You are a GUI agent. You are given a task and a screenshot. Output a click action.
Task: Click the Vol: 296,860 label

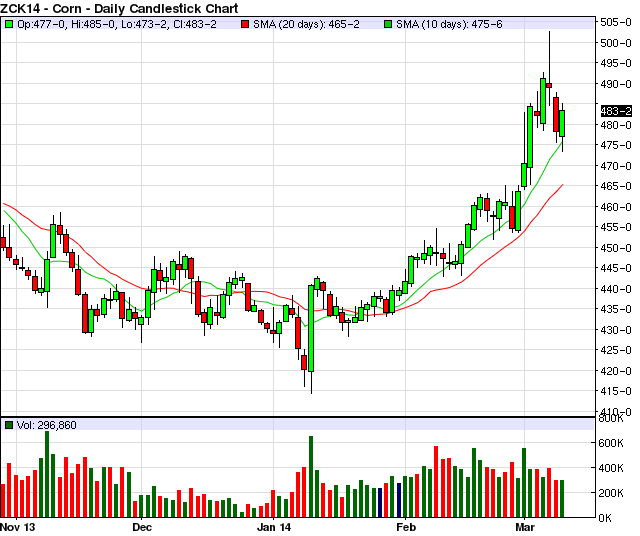(47, 425)
